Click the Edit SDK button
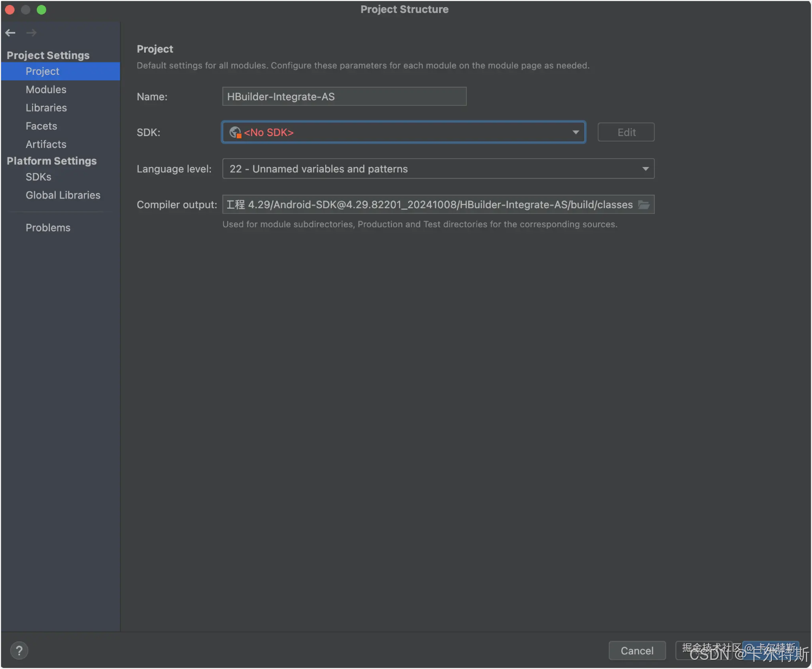This screenshot has width=812, height=669. pos(626,132)
